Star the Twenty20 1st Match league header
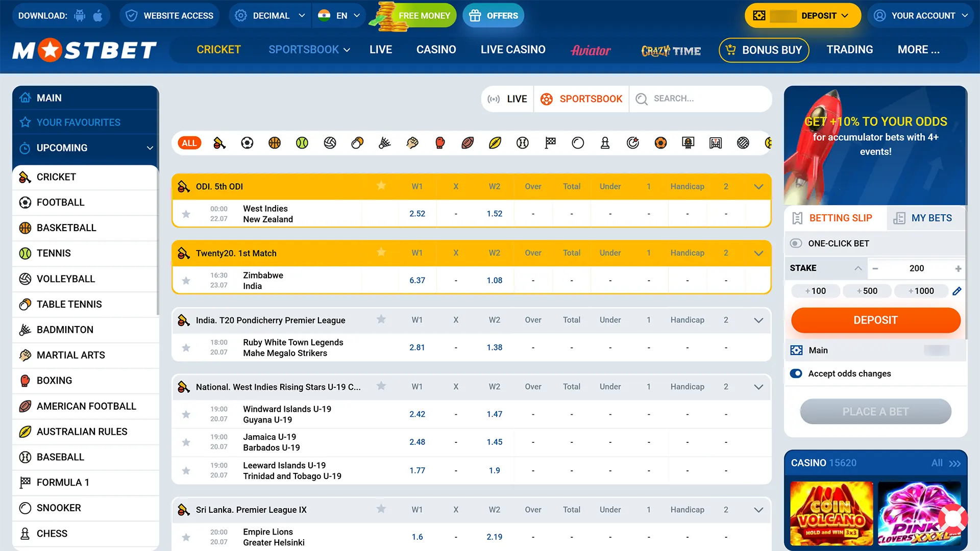 pyautogui.click(x=381, y=253)
